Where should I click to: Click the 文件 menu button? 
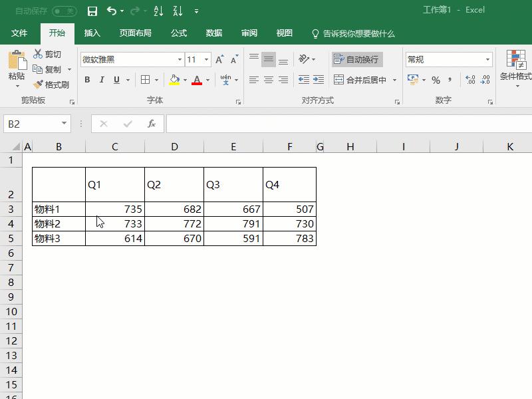pyautogui.click(x=19, y=33)
